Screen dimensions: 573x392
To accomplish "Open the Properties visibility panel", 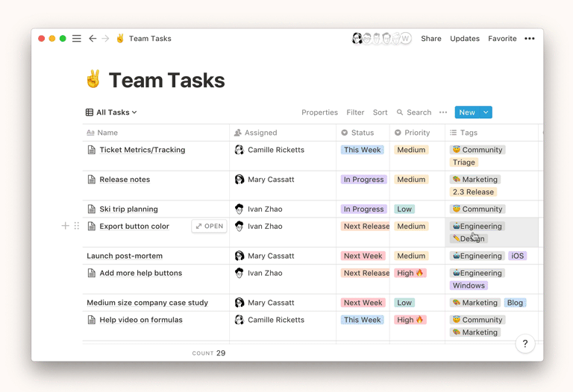I will pyautogui.click(x=319, y=113).
